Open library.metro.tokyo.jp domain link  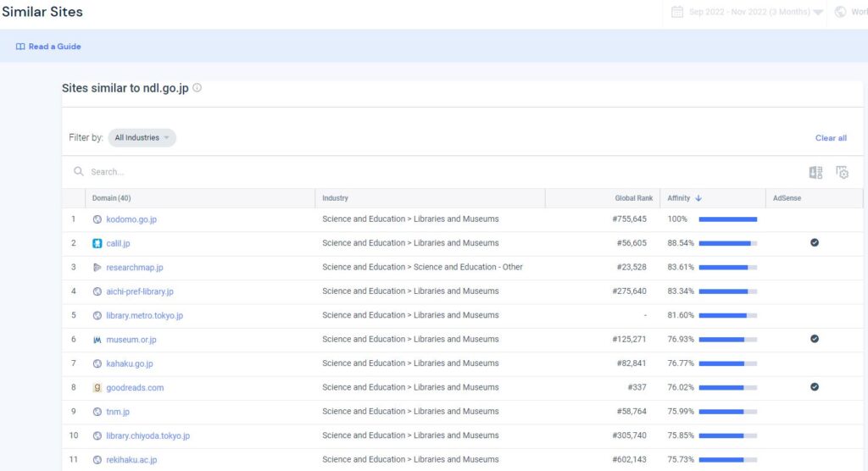(144, 315)
